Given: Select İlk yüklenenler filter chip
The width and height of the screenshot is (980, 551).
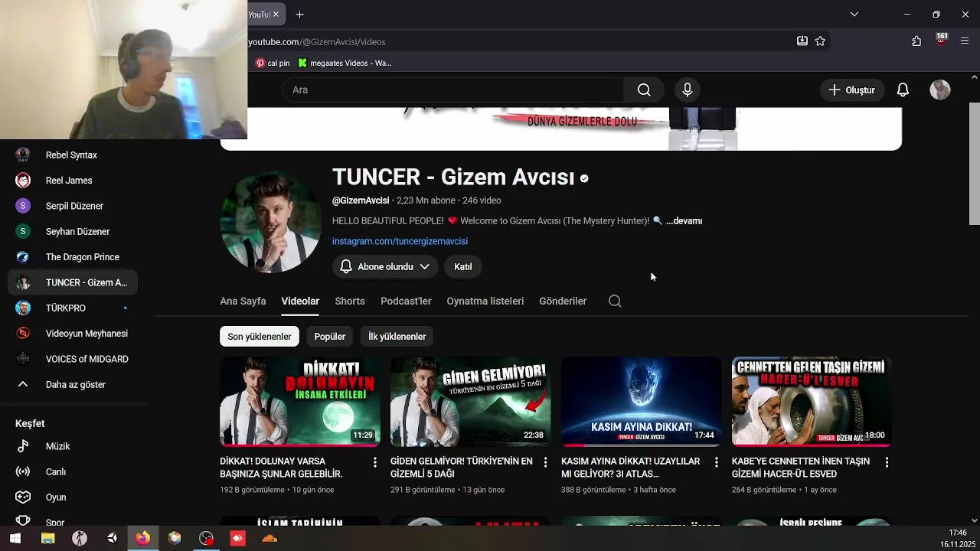Looking at the screenshot, I should pos(397,337).
